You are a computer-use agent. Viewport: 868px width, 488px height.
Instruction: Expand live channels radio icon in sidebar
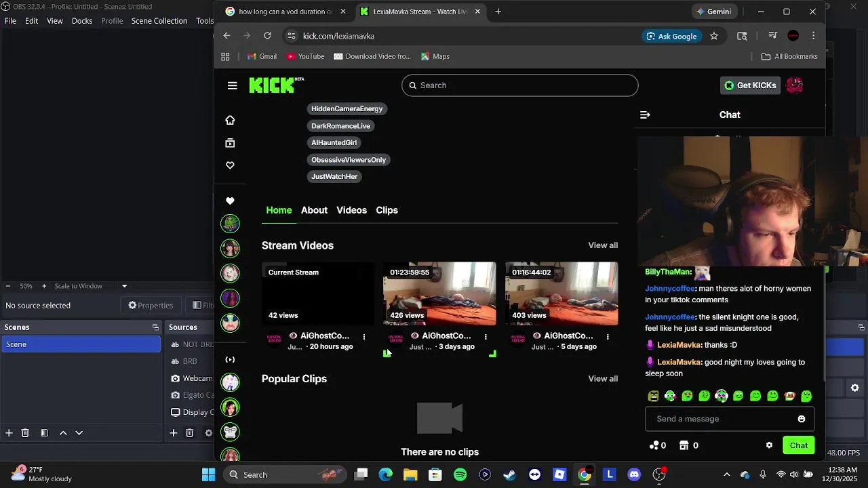[230, 360]
